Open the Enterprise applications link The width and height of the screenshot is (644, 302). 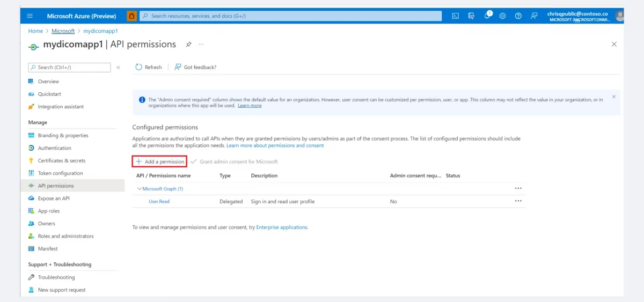click(282, 227)
